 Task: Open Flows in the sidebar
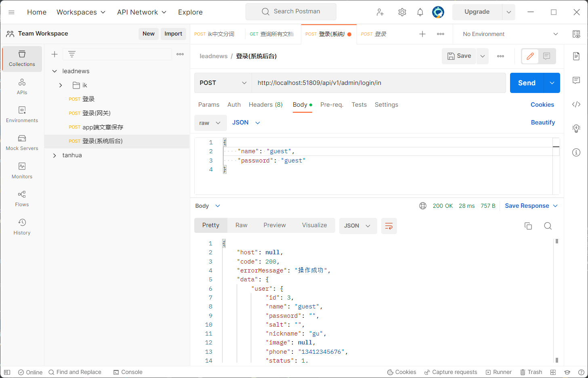pyautogui.click(x=22, y=199)
